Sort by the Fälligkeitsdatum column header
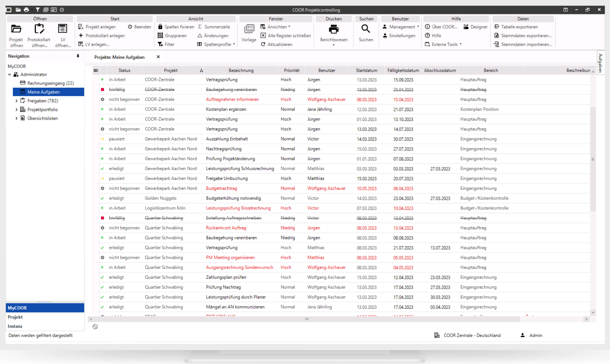Viewport: 610px width, 364px height. pyautogui.click(x=403, y=71)
